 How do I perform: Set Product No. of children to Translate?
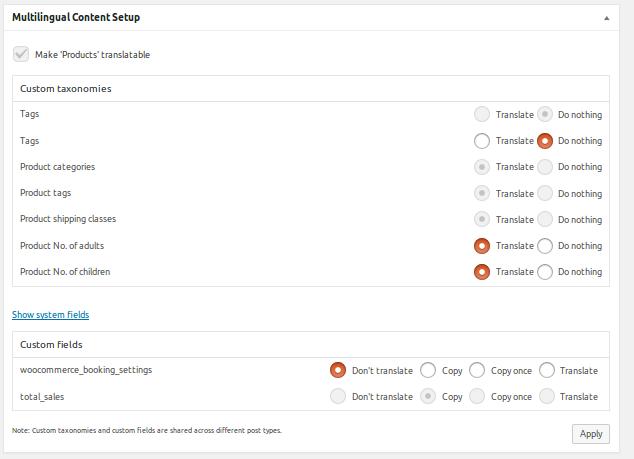tap(482, 272)
